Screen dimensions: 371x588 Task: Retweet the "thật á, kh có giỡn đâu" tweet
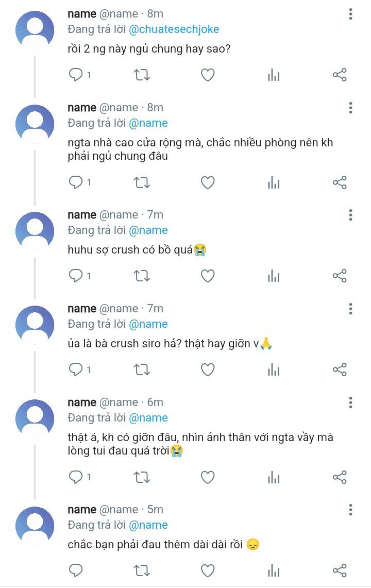click(142, 477)
